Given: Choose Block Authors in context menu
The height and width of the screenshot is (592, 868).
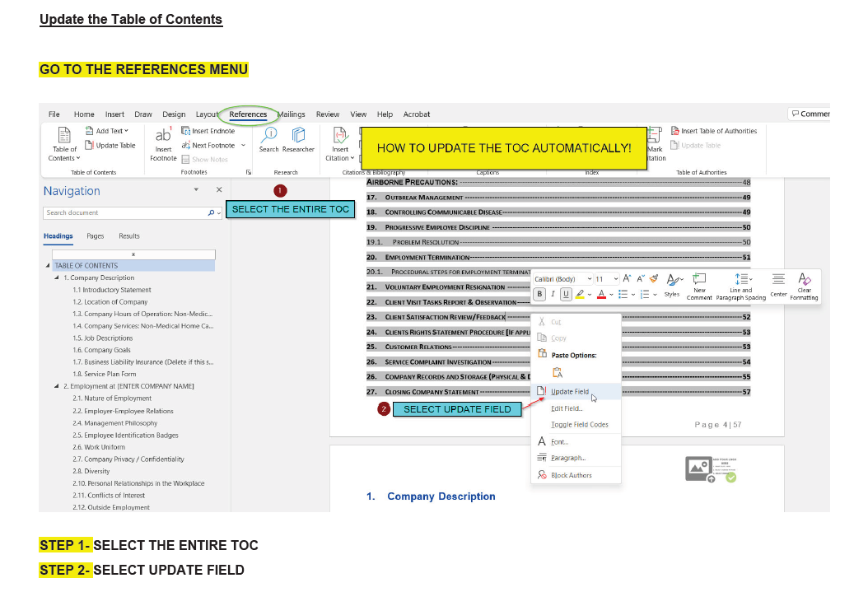Looking at the screenshot, I should [x=576, y=475].
